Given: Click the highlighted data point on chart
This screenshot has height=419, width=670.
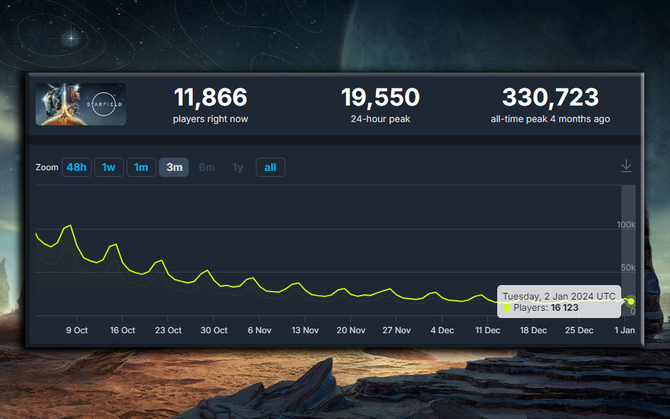Looking at the screenshot, I should click(631, 302).
